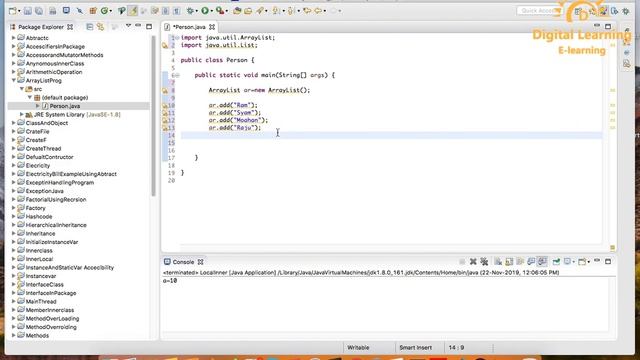
Task: Click the Run External Tools icon
Action: 220,11
